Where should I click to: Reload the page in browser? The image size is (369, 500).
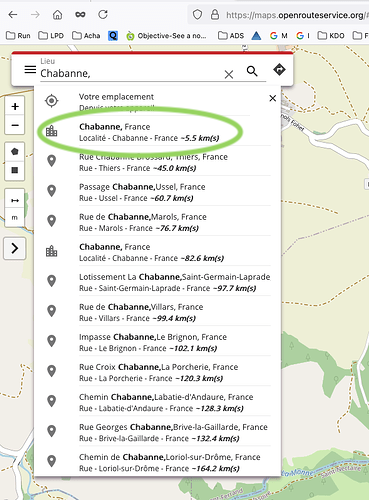click(x=103, y=14)
